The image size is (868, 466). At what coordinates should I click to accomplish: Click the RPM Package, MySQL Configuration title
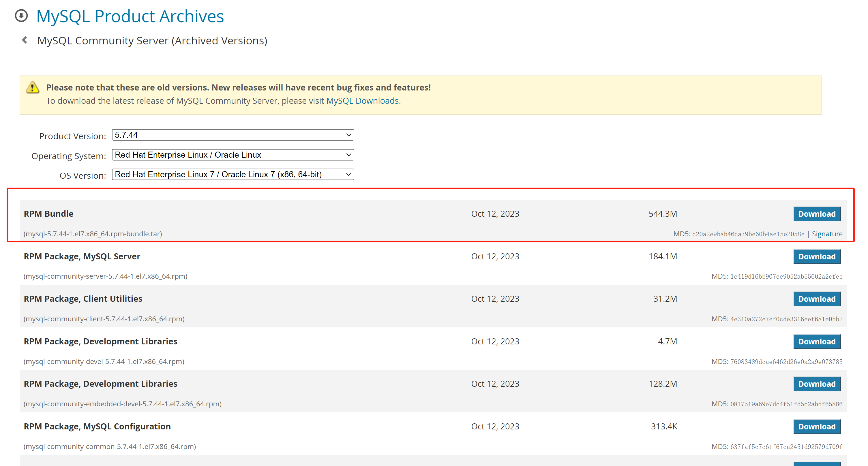point(97,426)
